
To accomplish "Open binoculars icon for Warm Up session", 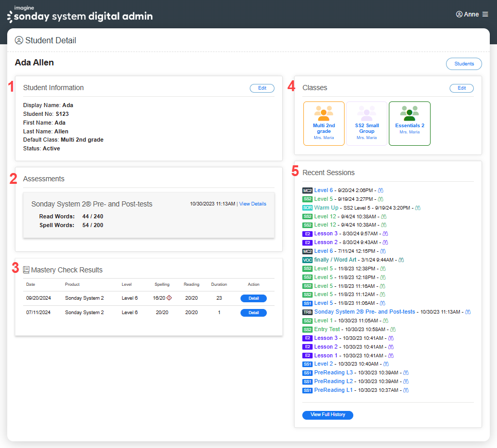I will click(418, 208).
